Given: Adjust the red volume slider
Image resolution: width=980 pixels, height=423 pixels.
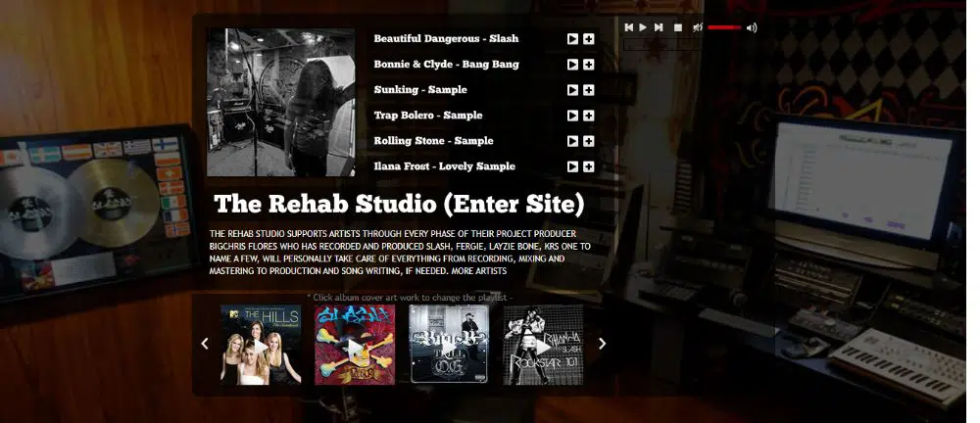Looking at the screenshot, I should (724, 27).
